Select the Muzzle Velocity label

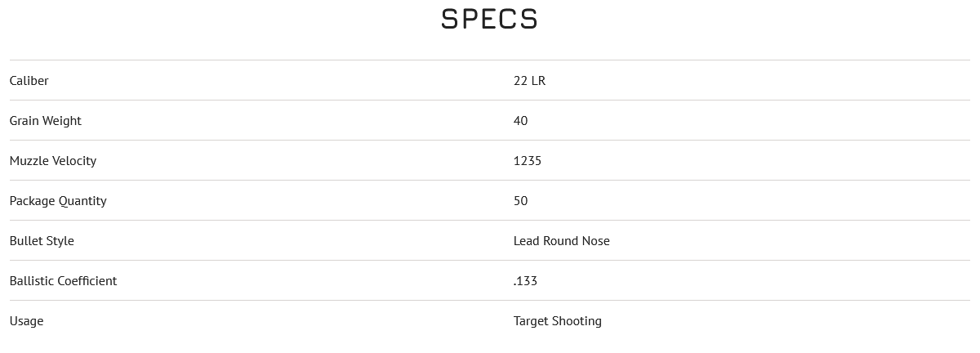pos(52,161)
